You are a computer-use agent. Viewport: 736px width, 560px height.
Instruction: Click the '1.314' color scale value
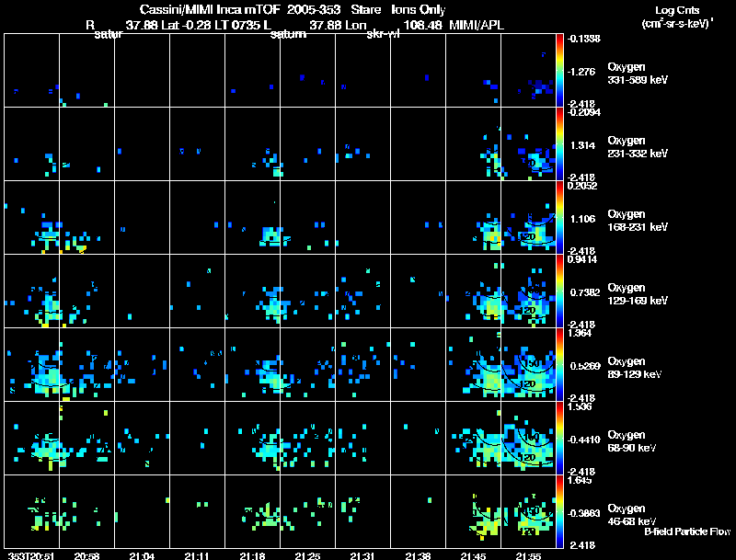coord(582,145)
